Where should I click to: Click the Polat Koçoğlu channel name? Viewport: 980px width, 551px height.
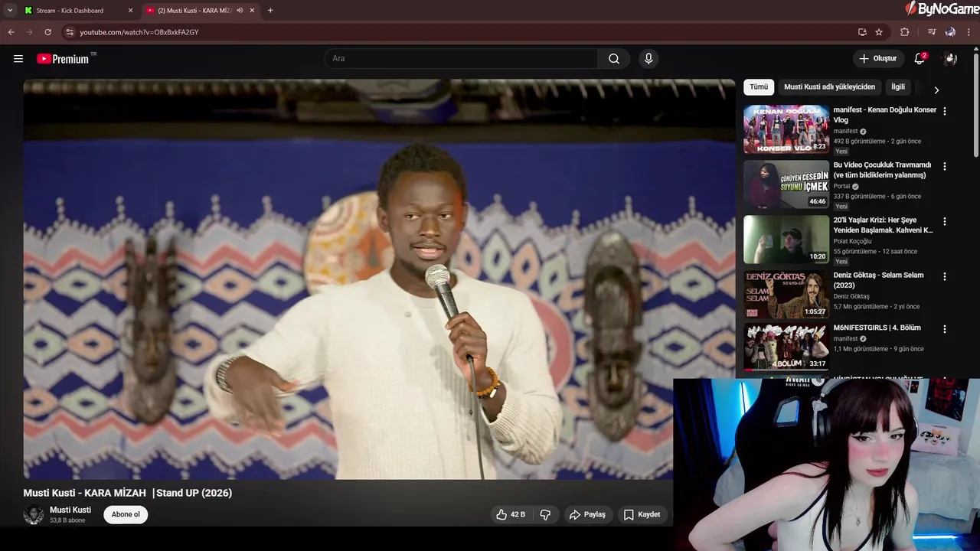pyautogui.click(x=852, y=241)
